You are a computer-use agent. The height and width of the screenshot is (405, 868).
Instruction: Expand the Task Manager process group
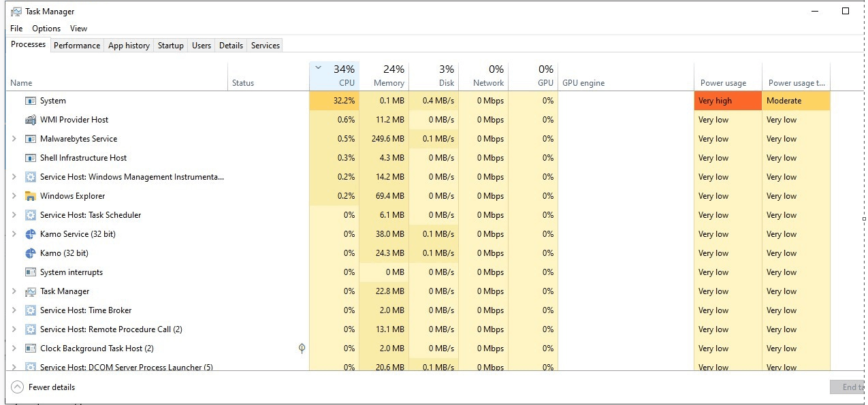[14, 291]
